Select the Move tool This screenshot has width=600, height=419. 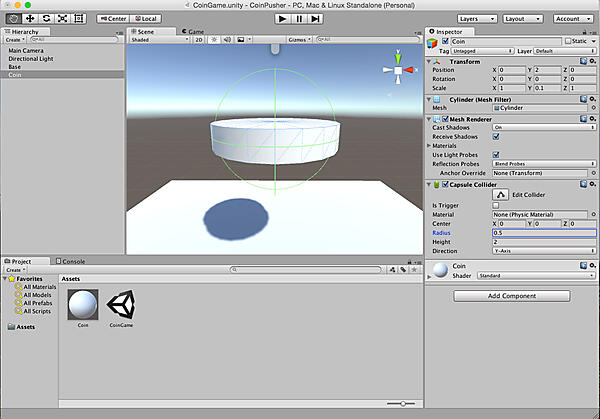29,18
